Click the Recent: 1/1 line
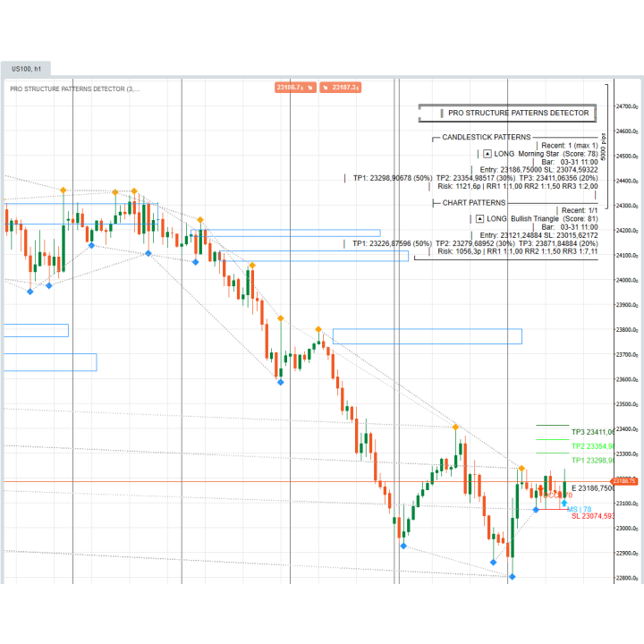 tap(580, 210)
